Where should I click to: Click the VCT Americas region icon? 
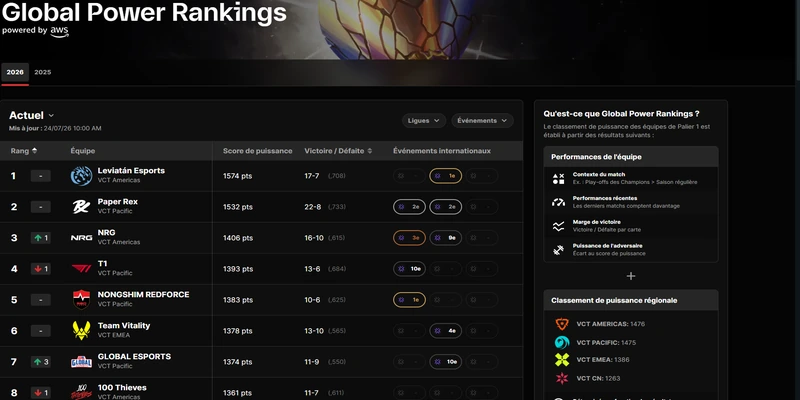click(562, 324)
